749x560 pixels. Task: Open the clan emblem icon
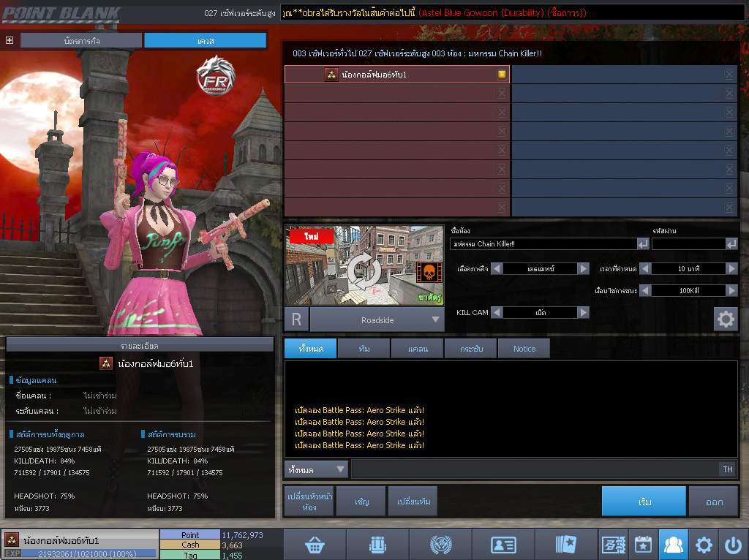440,545
